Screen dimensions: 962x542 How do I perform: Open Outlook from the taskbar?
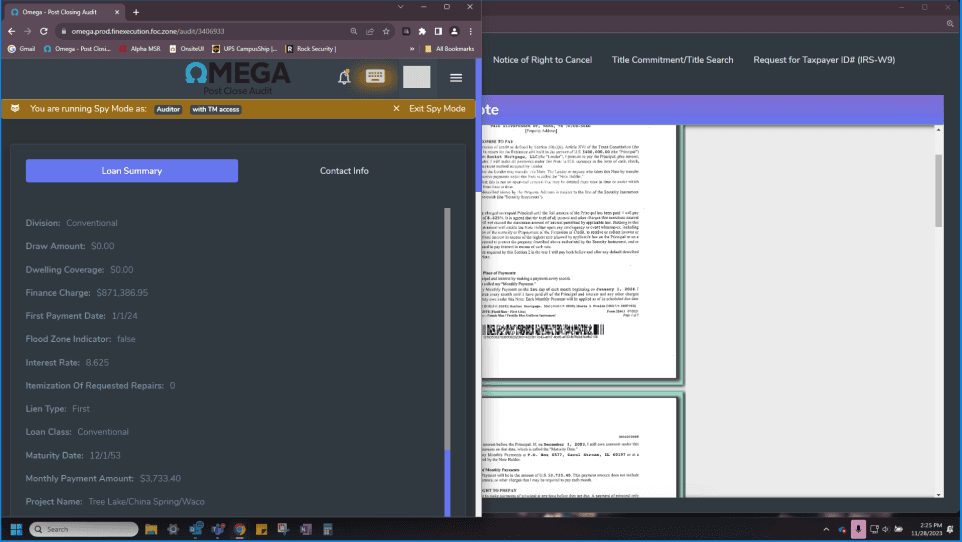(x=196, y=529)
